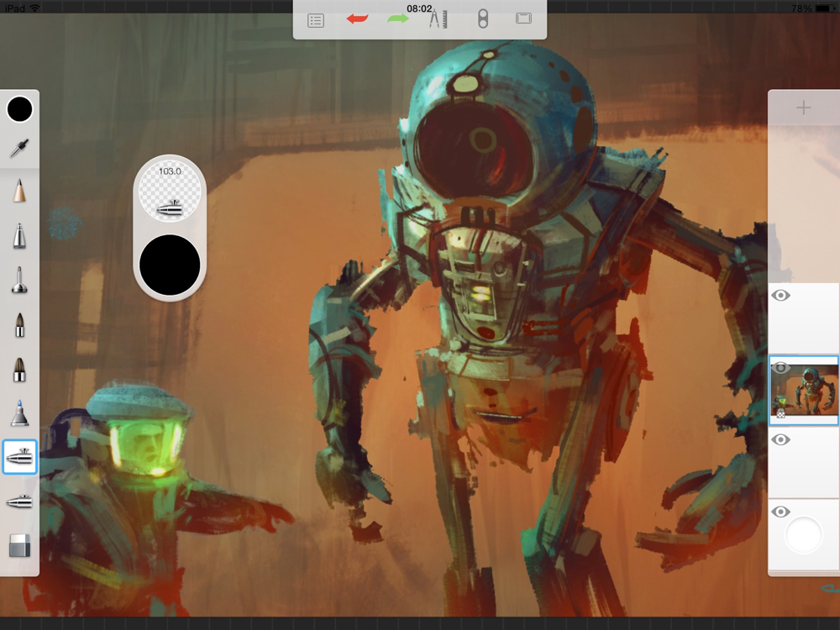Open the black color swatch in the left toolbar
The width and height of the screenshot is (840, 630).
[x=20, y=109]
